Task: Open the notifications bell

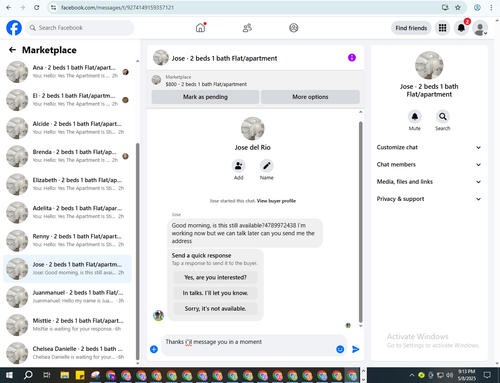Action: [461, 28]
